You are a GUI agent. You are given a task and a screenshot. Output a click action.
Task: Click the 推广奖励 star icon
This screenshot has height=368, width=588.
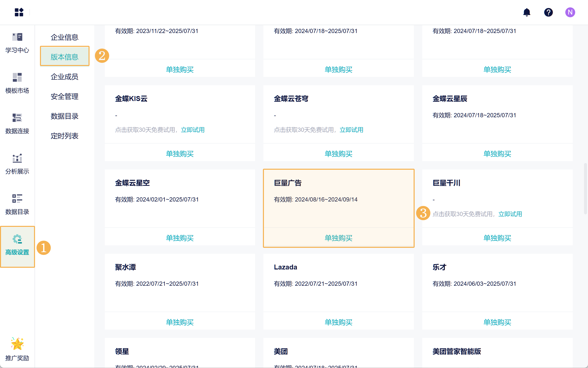click(x=17, y=344)
